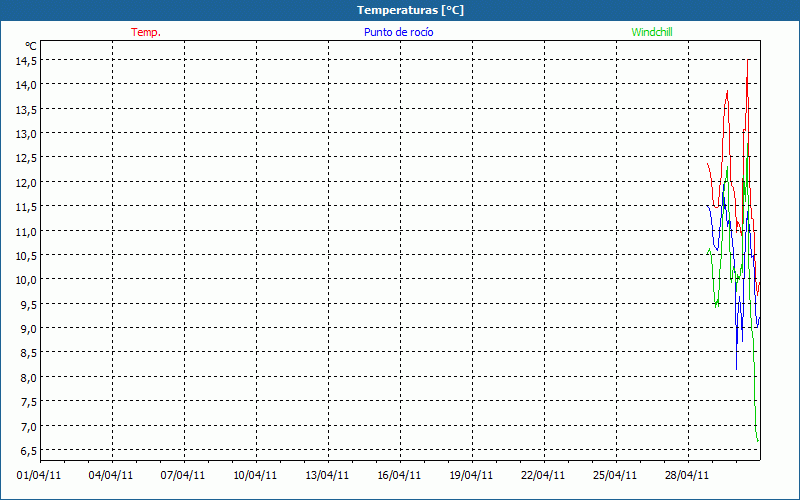The width and height of the screenshot is (800, 500).
Task: Click the °C unit label on axis
Action: tap(31, 46)
